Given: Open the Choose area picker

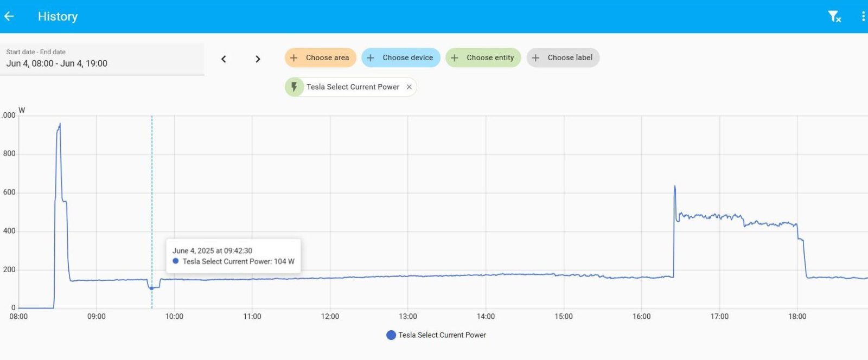Looking at the screenshot, I should pos(320,57).
